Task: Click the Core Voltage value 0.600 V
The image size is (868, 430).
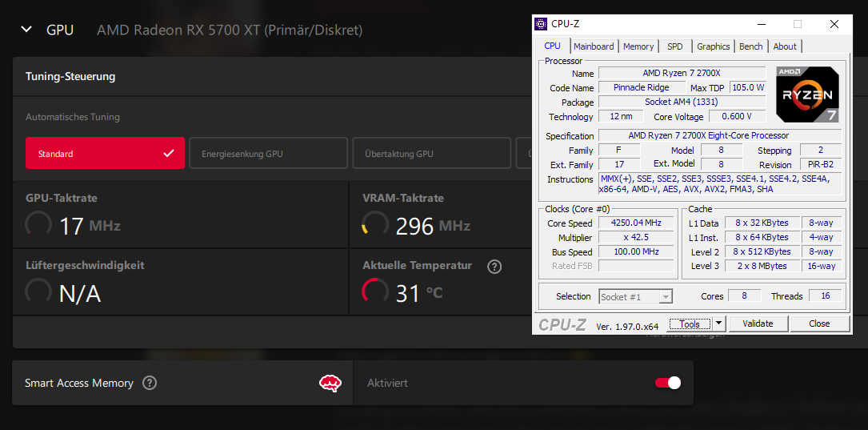Action: pos(737,116)
